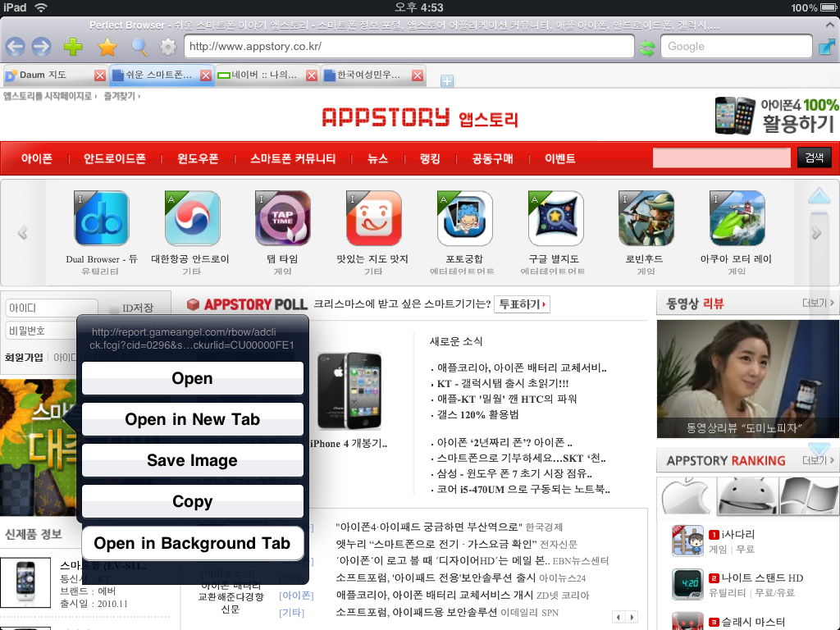Choose Copy in the popup menu

click(x=193, y=501)
